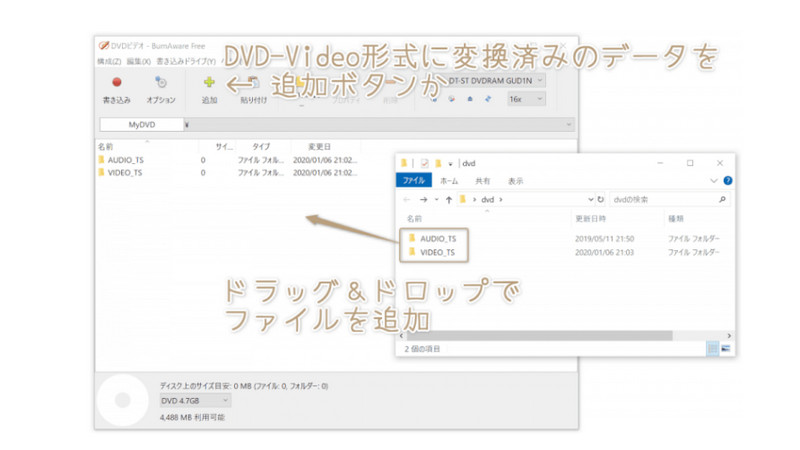Expand the DT-ST DVDRAM GUD1N drive dropdown
800x450 pixels.
pos(540,81)
